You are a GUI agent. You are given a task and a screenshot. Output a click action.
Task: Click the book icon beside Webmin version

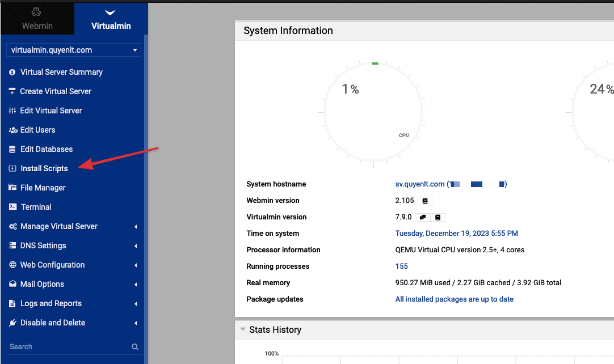coord(425,201)
